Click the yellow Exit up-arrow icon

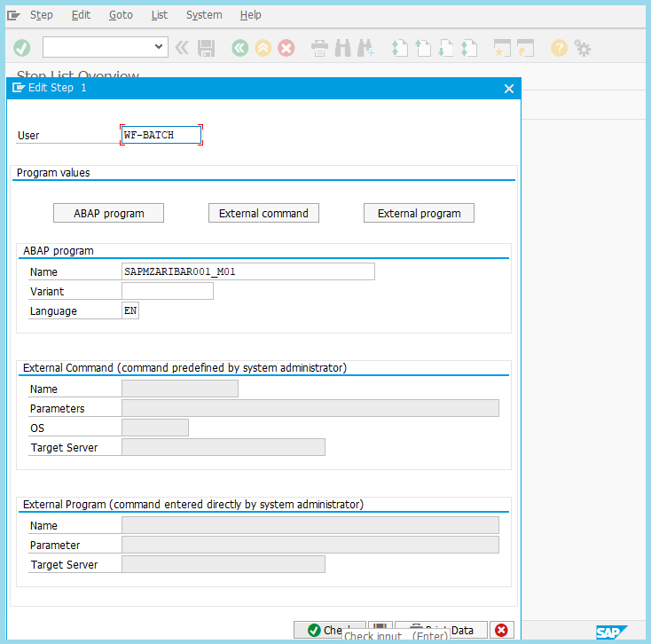pos(263,48)
